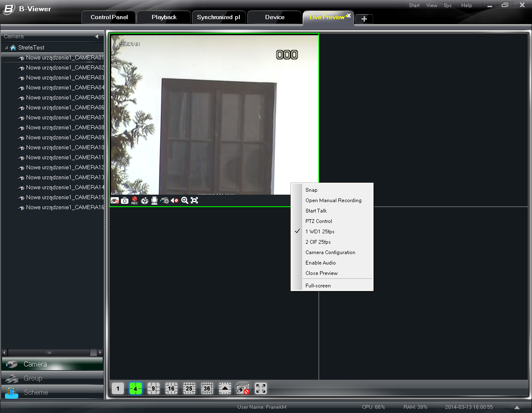The image size is (532, 413).
Task: Select the 16-view layout button
Action: click(171, 389)
